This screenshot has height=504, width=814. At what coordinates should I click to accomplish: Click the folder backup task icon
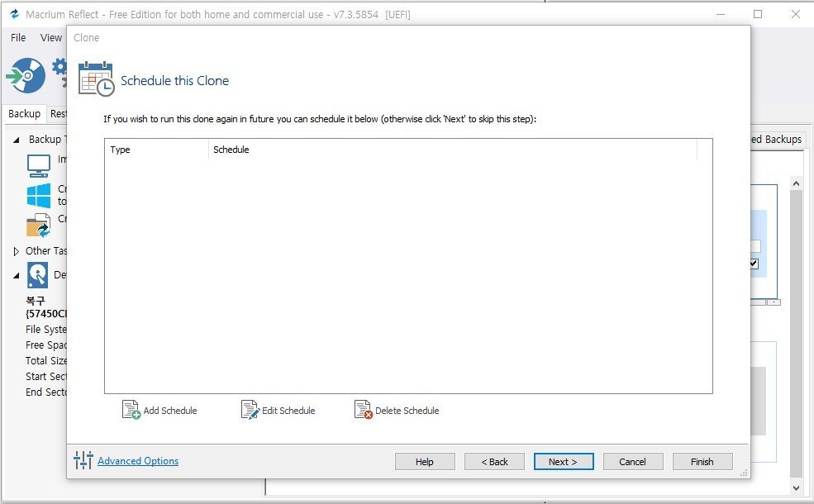[x=38, y=226]
